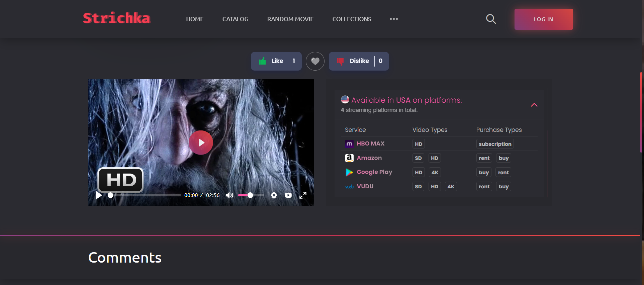Image resolution: width=644 pixels, height=285 pixels.
Task: Click the Strichka logo
Action: point(117,18)
